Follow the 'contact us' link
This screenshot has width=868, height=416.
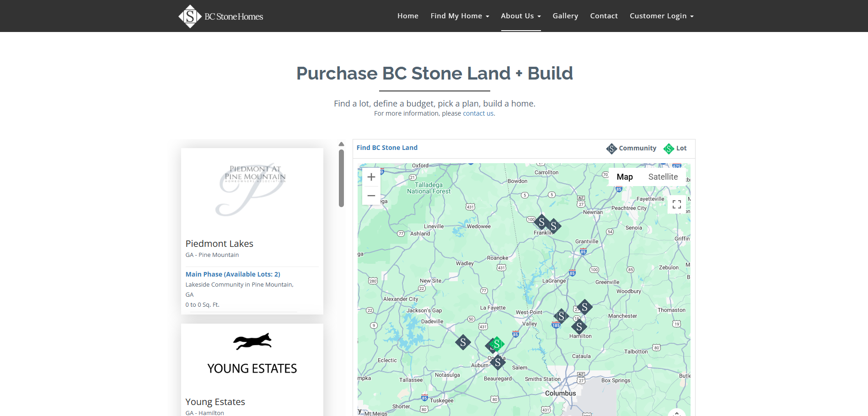click(478, 113)
